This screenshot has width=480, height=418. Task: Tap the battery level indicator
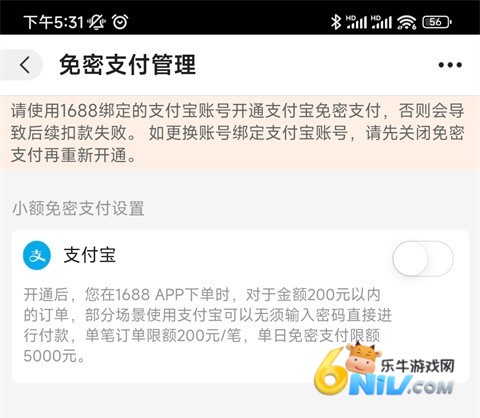coord(437,22)
